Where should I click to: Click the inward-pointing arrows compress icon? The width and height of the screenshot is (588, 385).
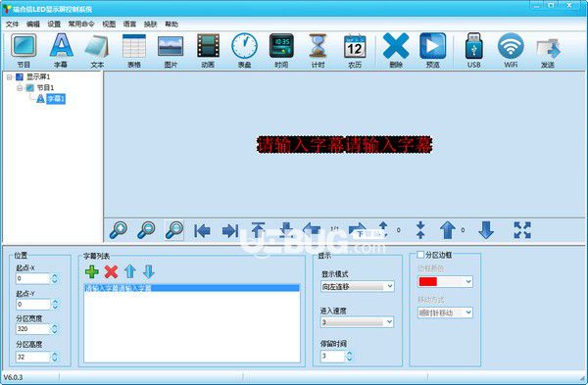click(420, 230)
